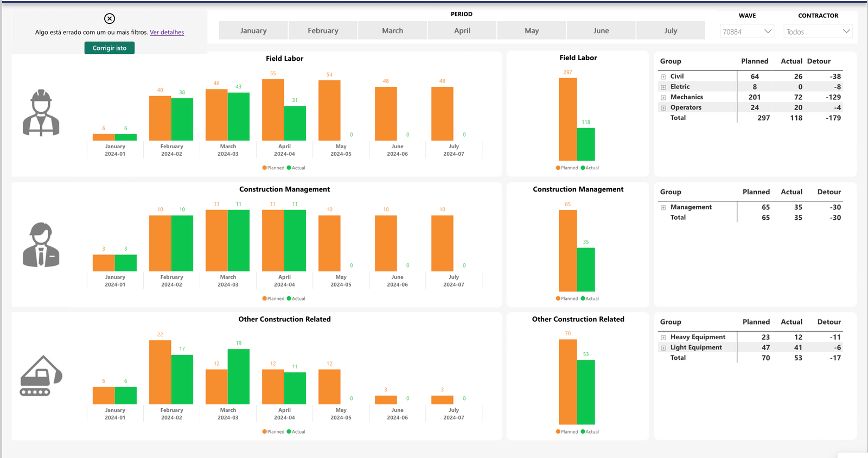The height and width of the screenshot is (458, 868).
Task: Expand the Light Equipment row
Action: [663, 348]
